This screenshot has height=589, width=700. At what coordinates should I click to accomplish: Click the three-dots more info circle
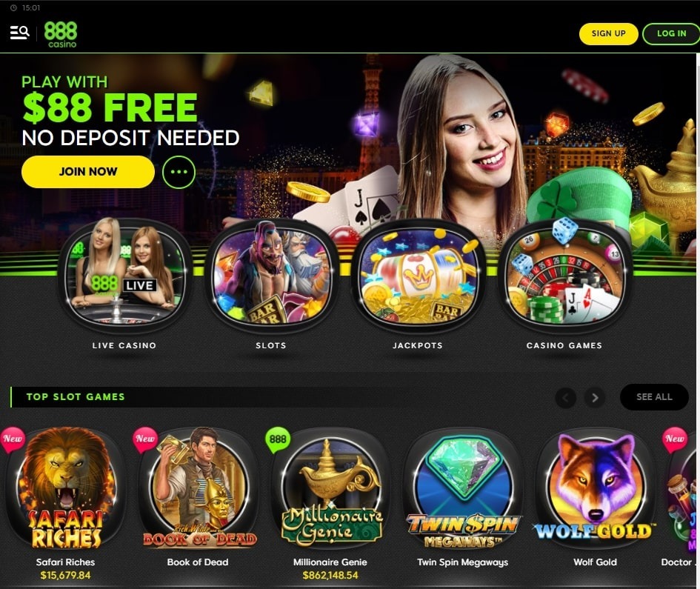(x=179, y=172)
